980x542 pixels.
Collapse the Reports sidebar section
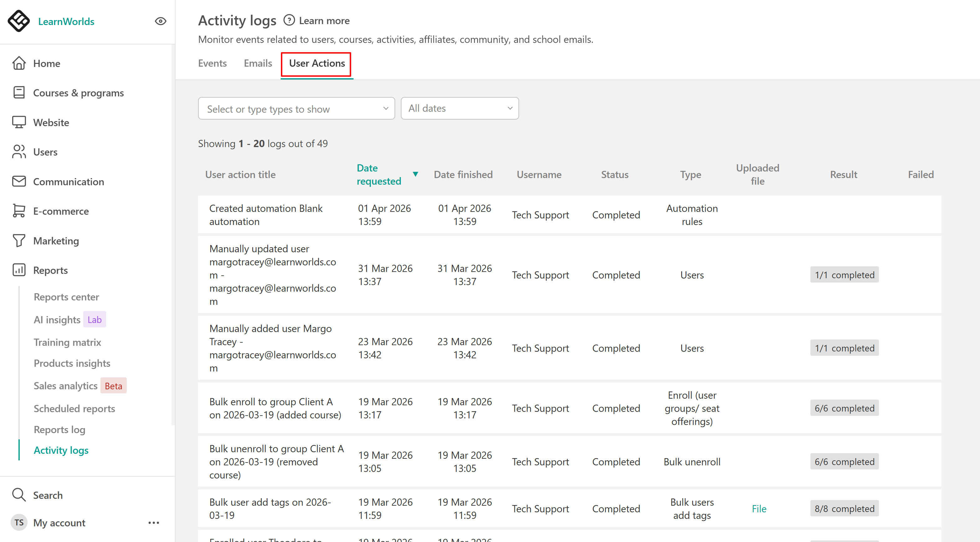pyautogui.click(x=50, y=270)
